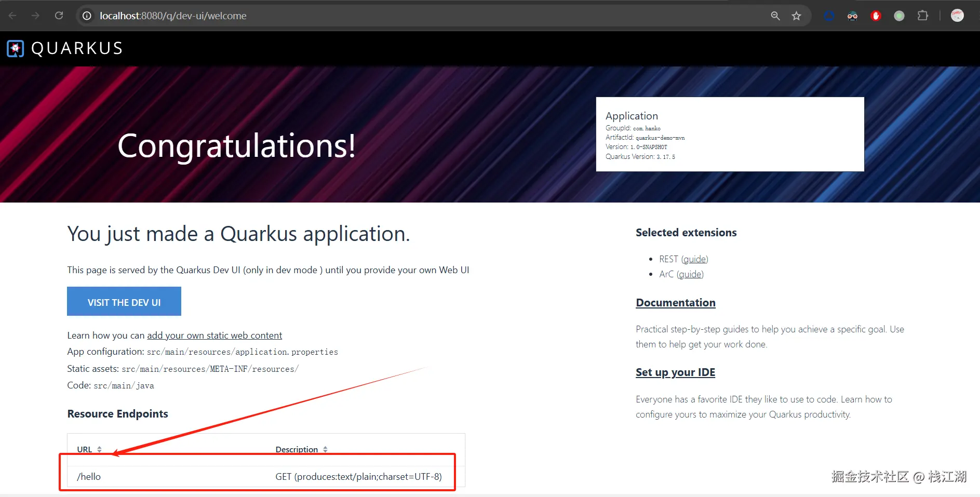This screenshot has height=497, width=980.
Task: Click the VISIT THE DEV UI button
Action: pyautogui.click(x=124, y=301)
